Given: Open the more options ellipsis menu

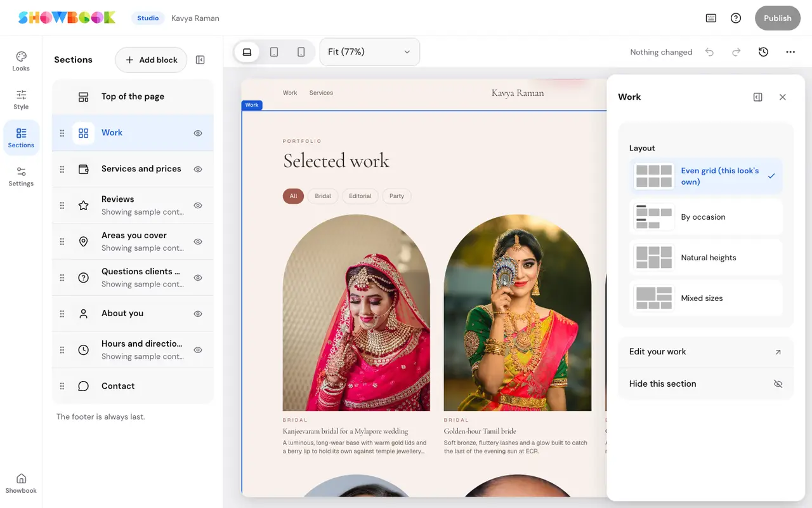Looking at the screenshot, I should 790,52.
